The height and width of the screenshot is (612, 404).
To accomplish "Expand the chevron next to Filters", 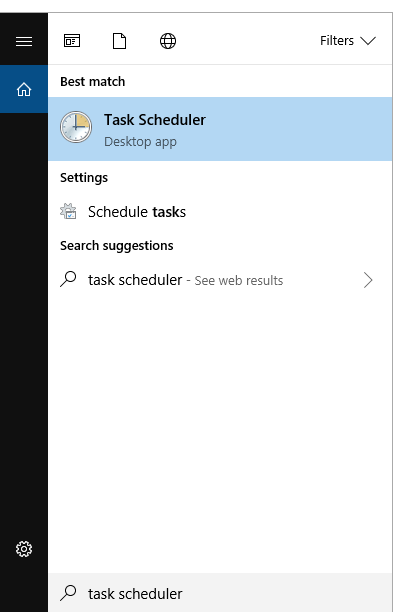I will point(368,41).
